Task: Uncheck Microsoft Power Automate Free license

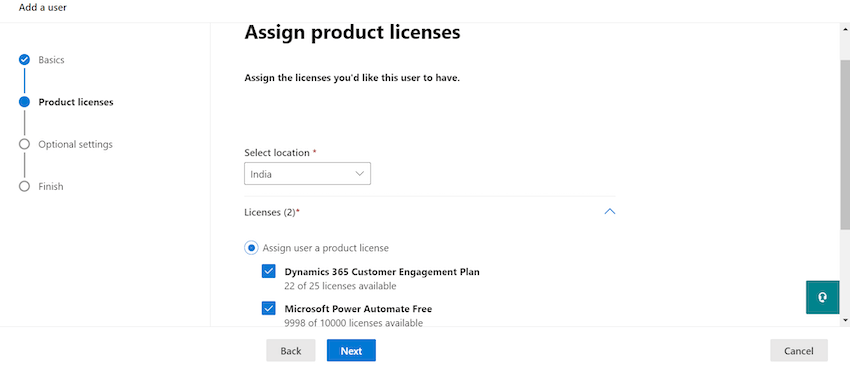Action: point(269,309)
